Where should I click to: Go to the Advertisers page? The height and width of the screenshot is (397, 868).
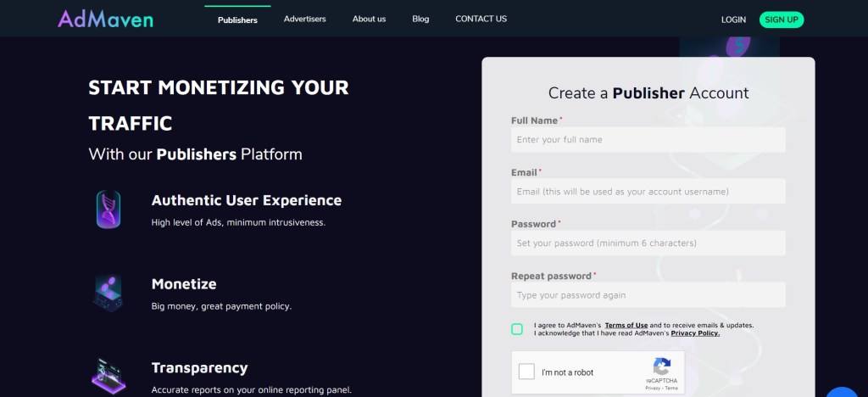305,19
